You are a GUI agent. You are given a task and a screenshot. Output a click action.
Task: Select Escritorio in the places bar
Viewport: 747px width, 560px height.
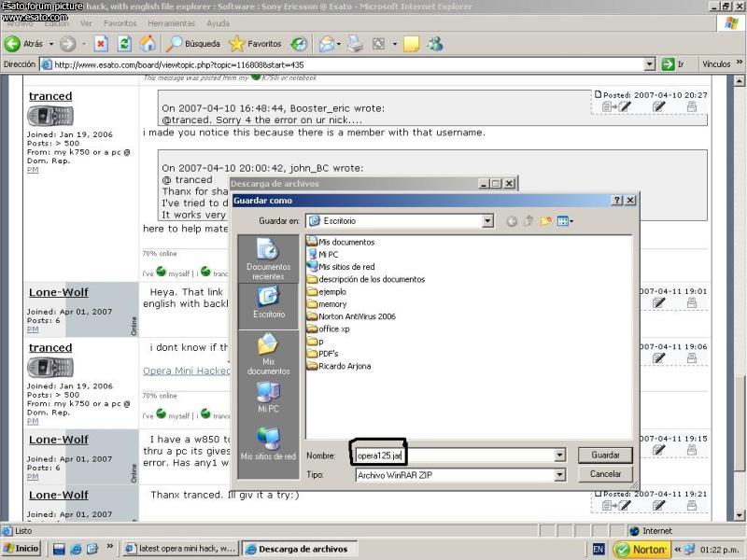(268, 302)
